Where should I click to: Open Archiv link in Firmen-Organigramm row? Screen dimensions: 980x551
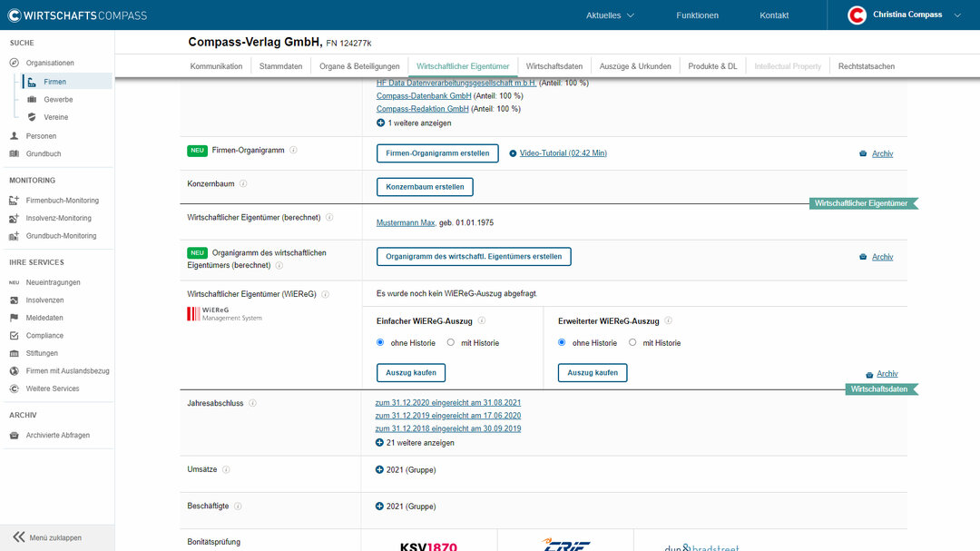pyautogui.click(x=883, y=153)
